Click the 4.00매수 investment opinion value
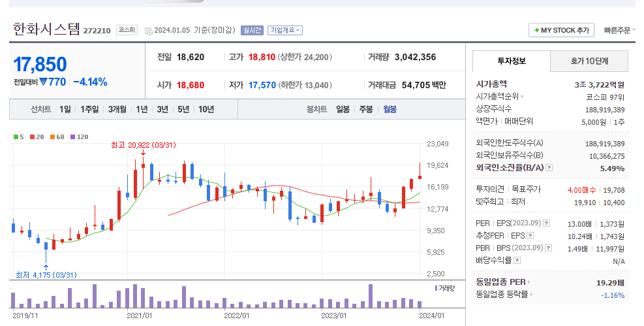 [581, 190]
